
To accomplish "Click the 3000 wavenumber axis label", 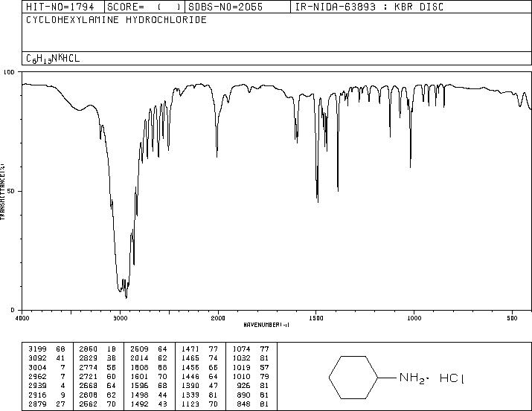I will pos(120,318).
